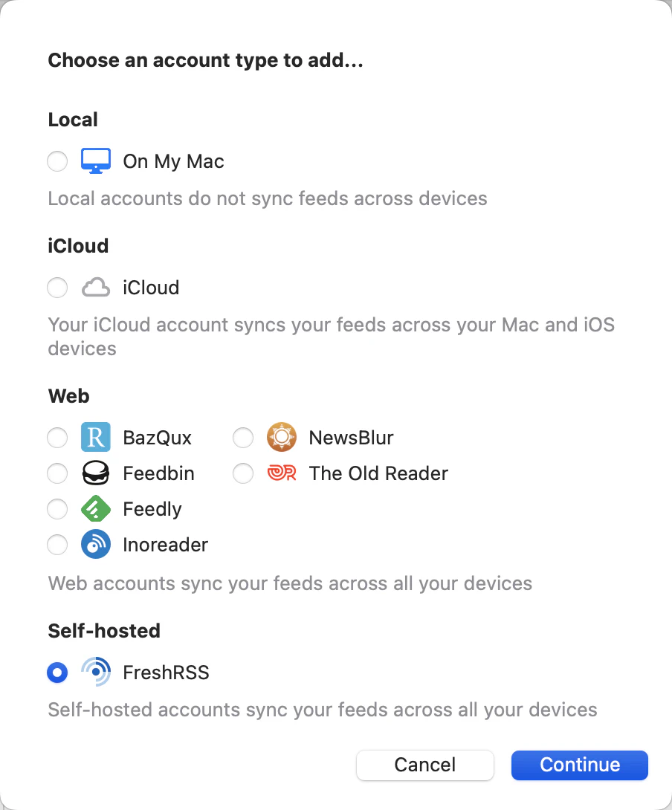
Task: Click The Old Reader icon
Action: tap(281, 473)
